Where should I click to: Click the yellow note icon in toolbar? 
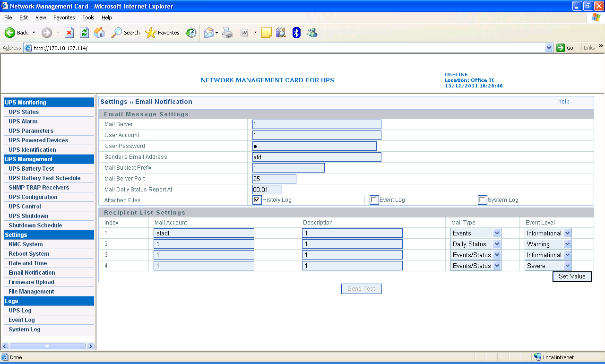pos(267,33)
